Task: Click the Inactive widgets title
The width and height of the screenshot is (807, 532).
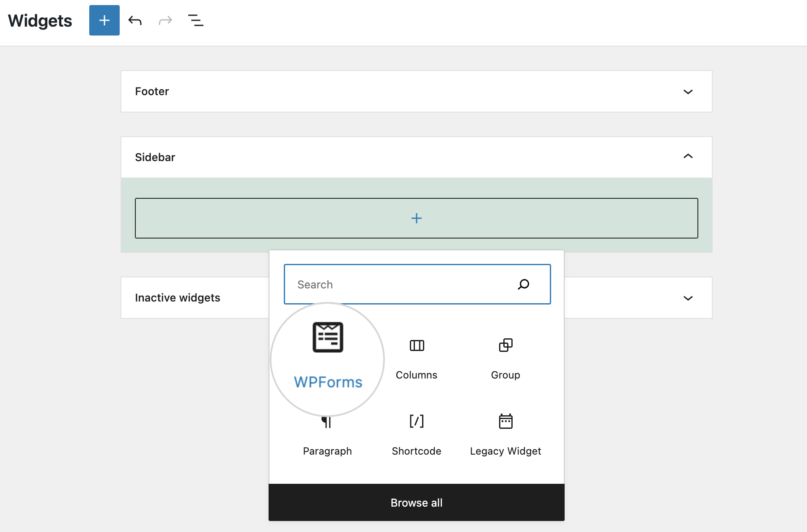Action: pyautogui.click(x=178, y=298)
